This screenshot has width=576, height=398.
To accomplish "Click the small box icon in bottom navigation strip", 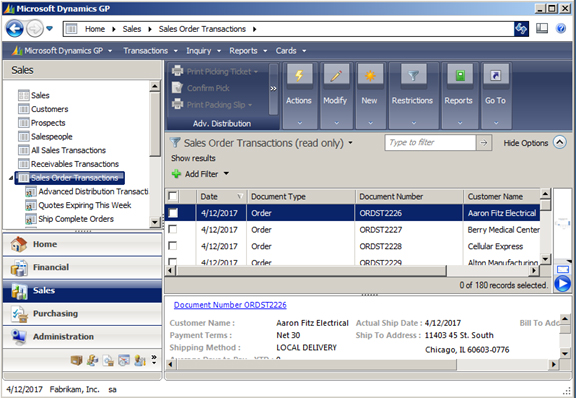I will click(76, 361).
